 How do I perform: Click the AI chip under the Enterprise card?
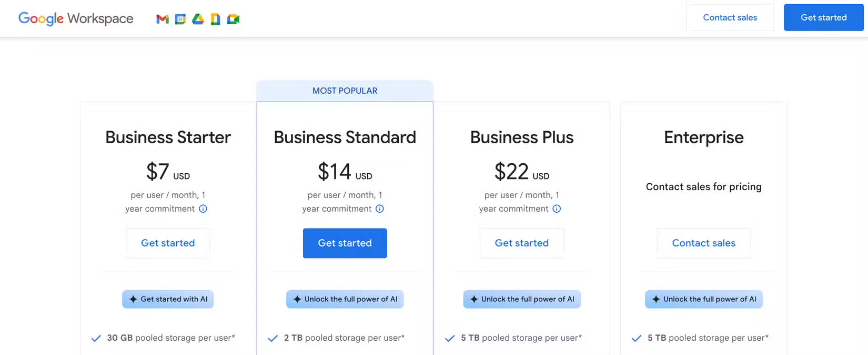tap(703, 299)
